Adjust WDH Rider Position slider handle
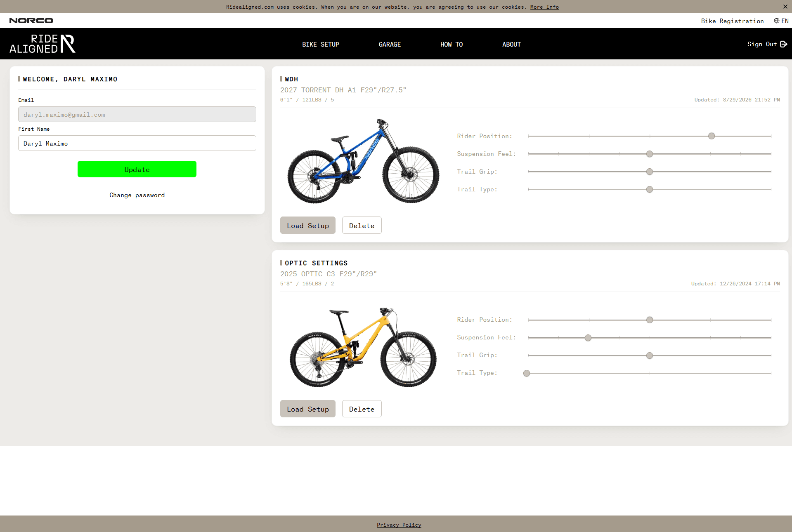This screenshot has width=792, height=532. (x=712, y=136)
